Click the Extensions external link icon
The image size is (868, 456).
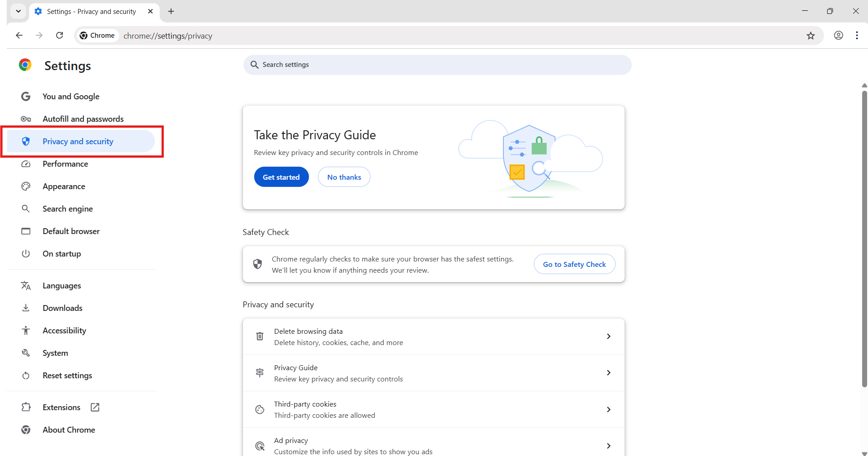coord(95,407)
